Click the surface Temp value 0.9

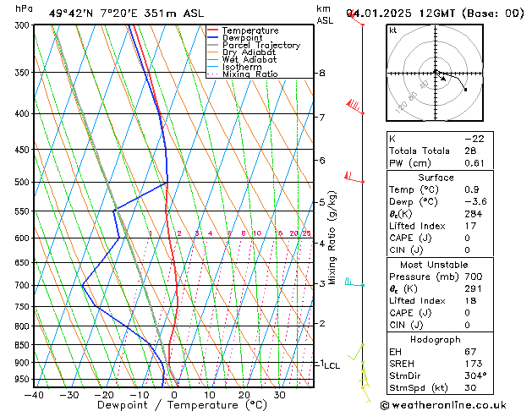point(472,189)
